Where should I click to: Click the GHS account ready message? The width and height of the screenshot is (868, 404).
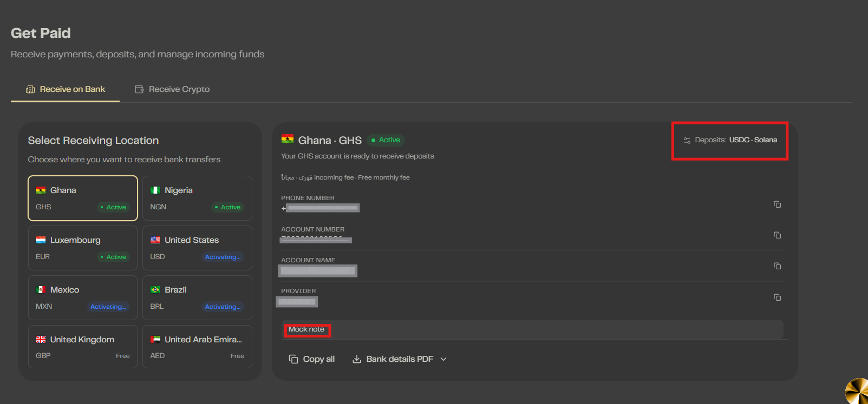point(357,156)
